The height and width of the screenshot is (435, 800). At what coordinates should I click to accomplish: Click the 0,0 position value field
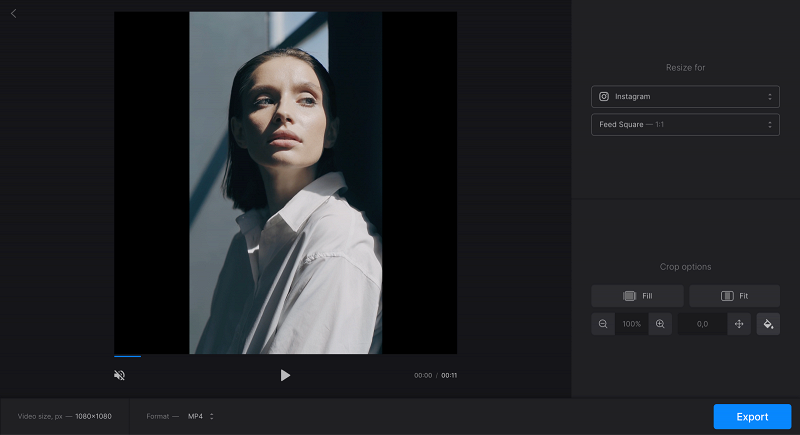tap(703, 324)
